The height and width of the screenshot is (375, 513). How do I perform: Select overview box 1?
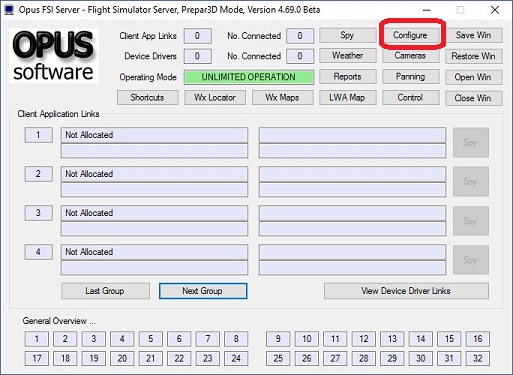click(37, 339)
